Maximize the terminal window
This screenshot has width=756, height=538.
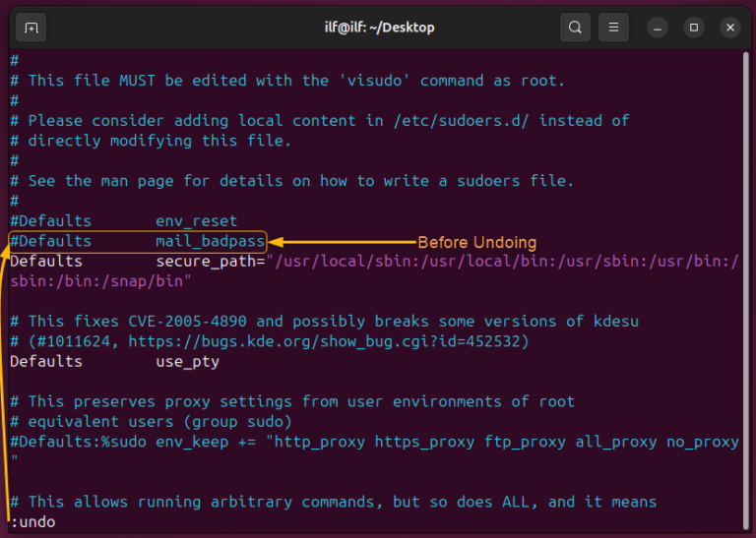point(693,28)
